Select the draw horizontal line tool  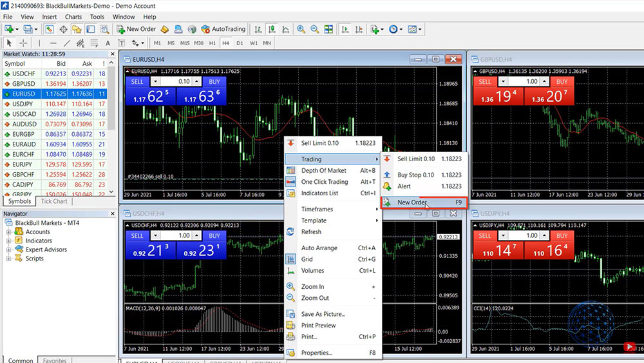coord(53,43)
